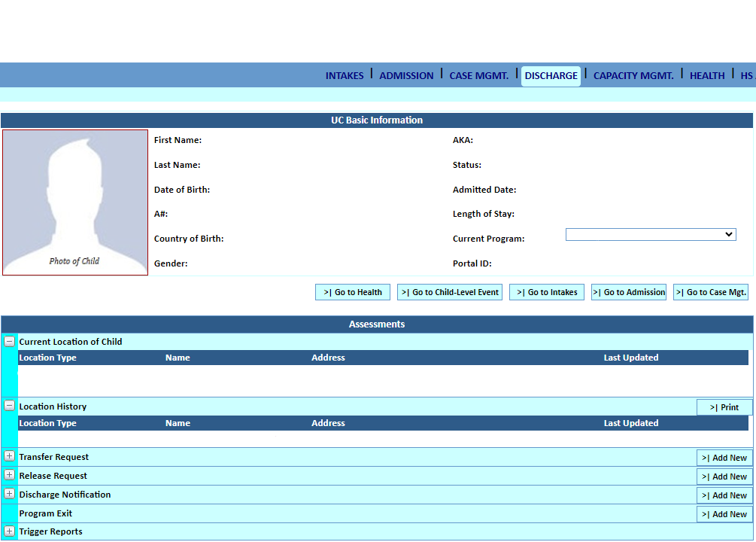
Task: Add new Transfer Request
Action: tap(724, 458)
